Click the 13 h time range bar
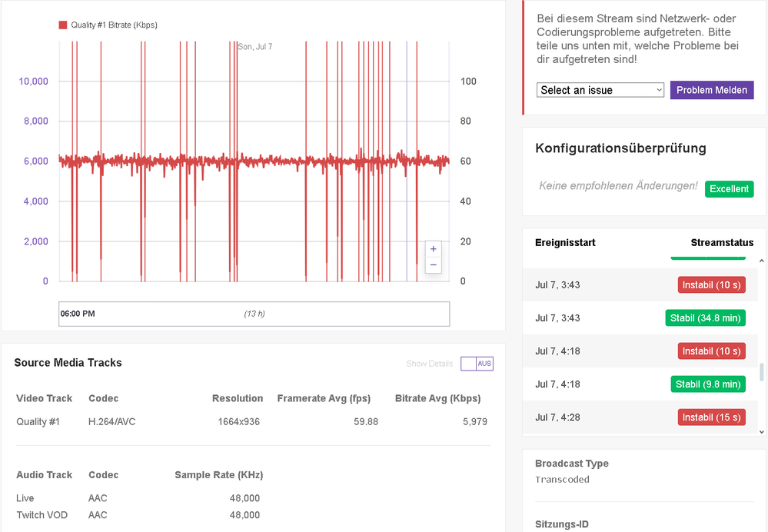Image resolution: width=768 pixels, height=532 pixels. tap(254, 314)
